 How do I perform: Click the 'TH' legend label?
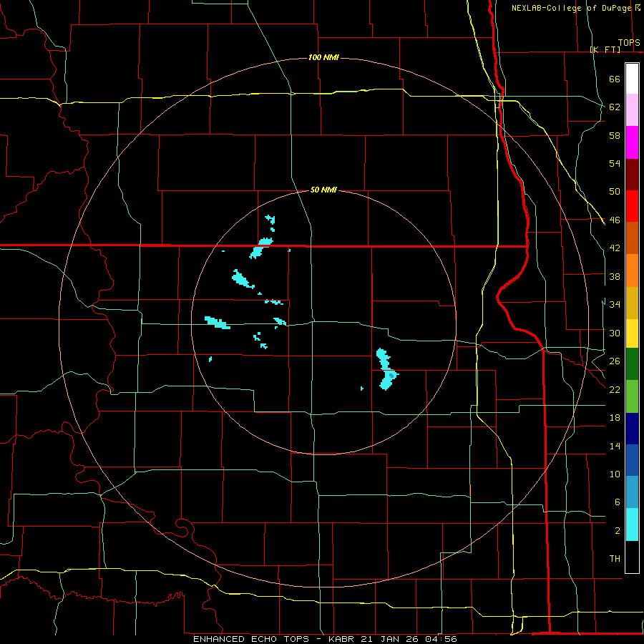615,559
